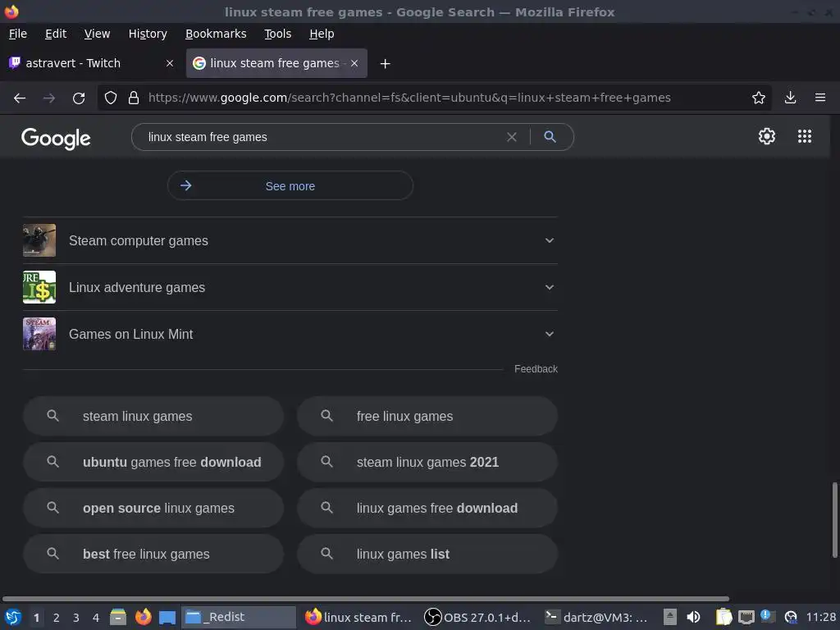Viewport: 840px width, 630px height.
Task: Open the Edit menu
Action: pos(56,34)
